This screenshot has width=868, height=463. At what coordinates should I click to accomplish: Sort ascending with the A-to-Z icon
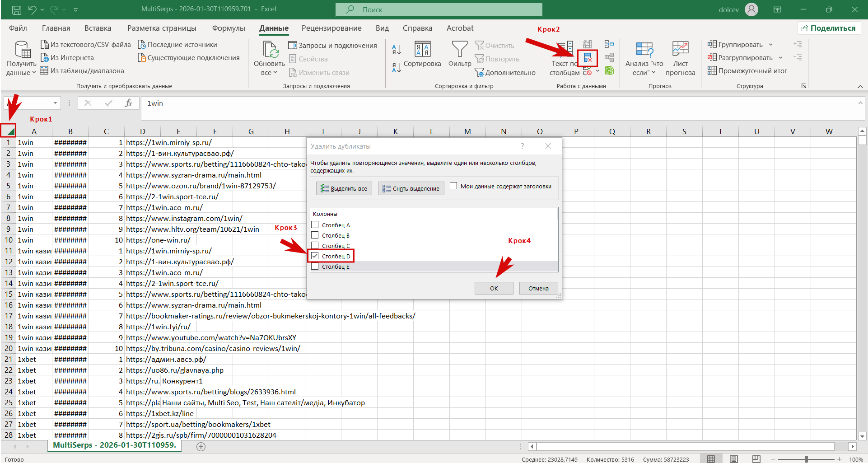396,49
